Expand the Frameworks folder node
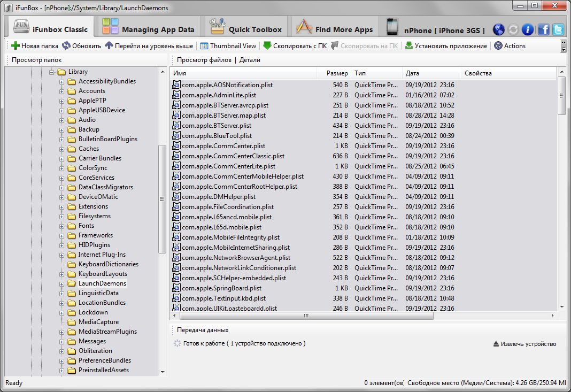This screenshot has width=571, height=392. click(62, 235)
